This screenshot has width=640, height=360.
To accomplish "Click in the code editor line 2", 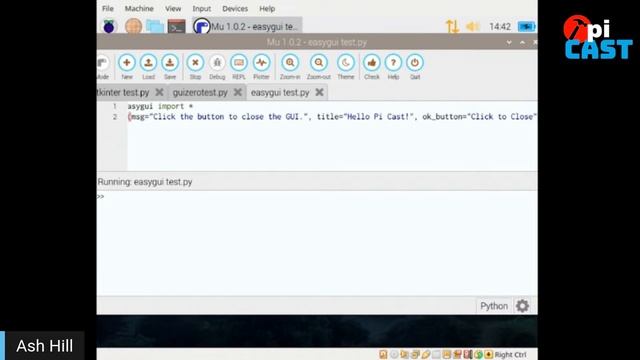I will pyautogui.click(x=332, y=117).
